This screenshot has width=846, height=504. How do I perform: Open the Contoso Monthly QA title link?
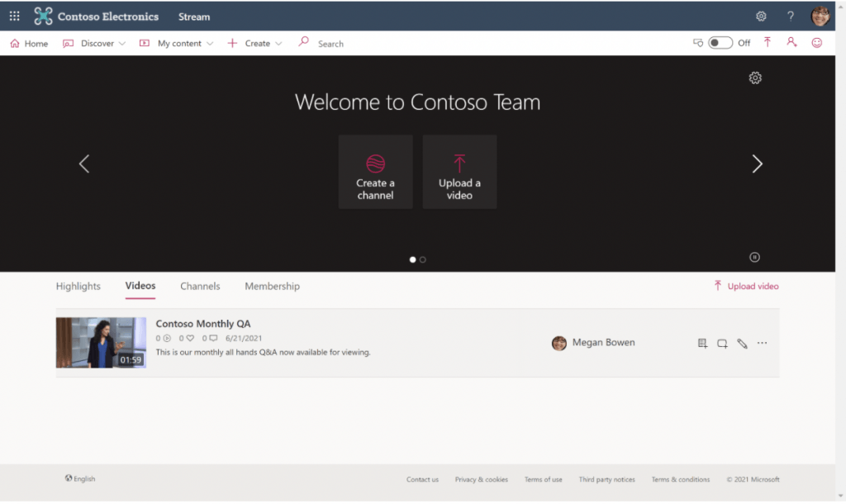[203, 324]
